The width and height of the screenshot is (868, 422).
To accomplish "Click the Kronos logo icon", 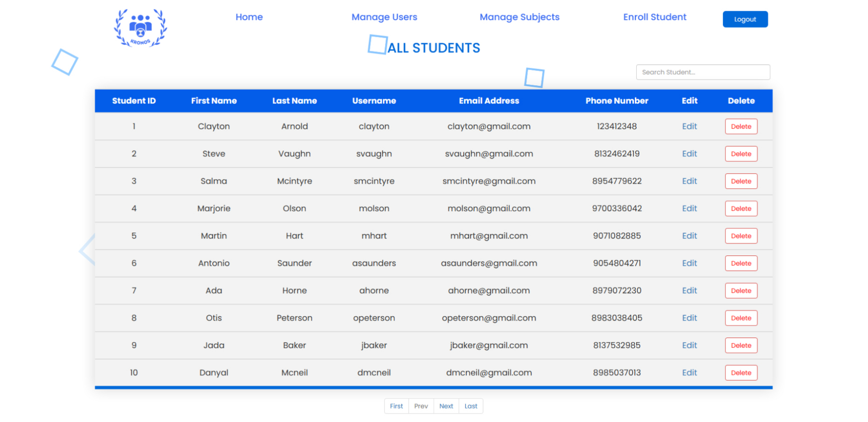I will point(140,28).
